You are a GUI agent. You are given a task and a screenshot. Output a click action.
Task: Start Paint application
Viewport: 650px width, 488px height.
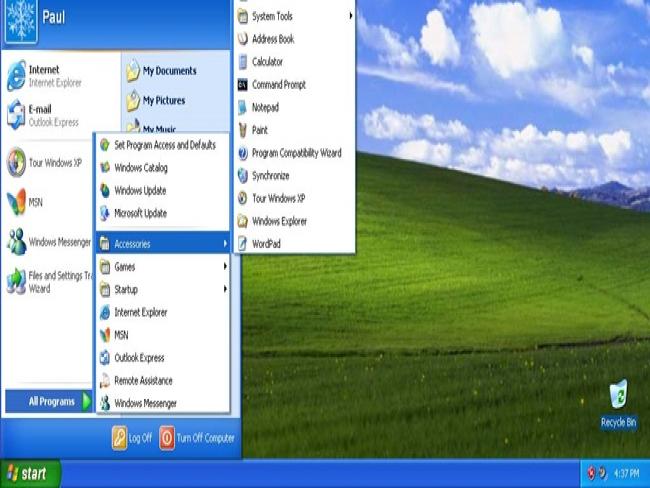[x=259, y=130]
